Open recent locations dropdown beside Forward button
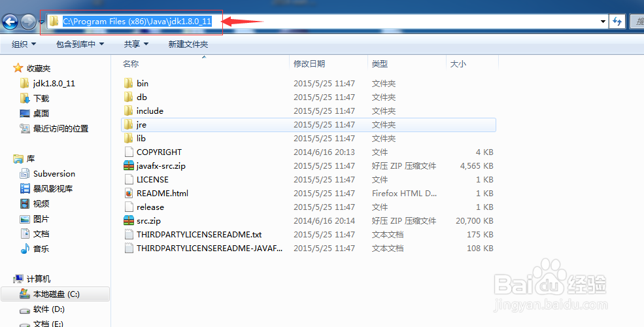This screenshot has height=327, width=644. [41, 22]
